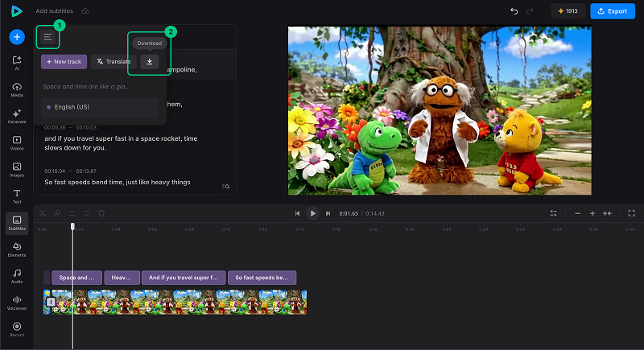Click the video preview canvas
The image size is (644, 350).
tap(440, 111)
